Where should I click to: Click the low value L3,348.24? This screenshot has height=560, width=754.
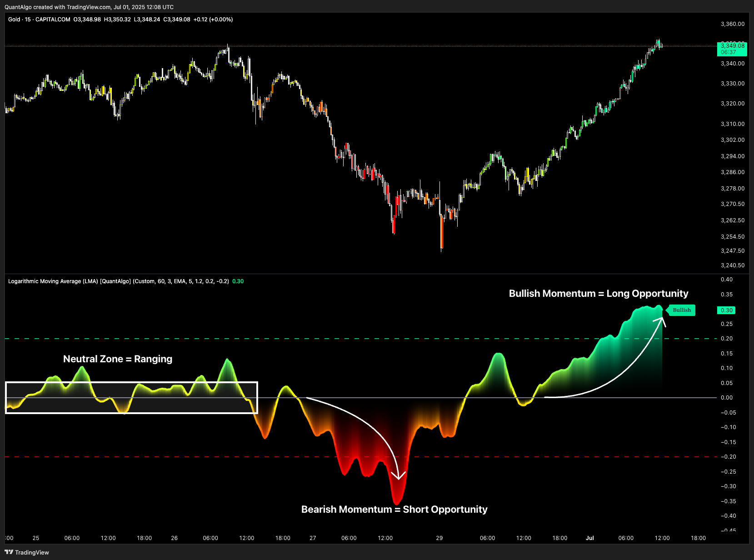point(147,20)
